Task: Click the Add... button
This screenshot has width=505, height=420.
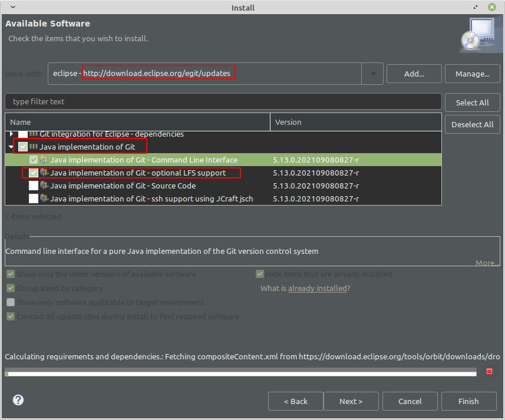Action: [414, 74]
